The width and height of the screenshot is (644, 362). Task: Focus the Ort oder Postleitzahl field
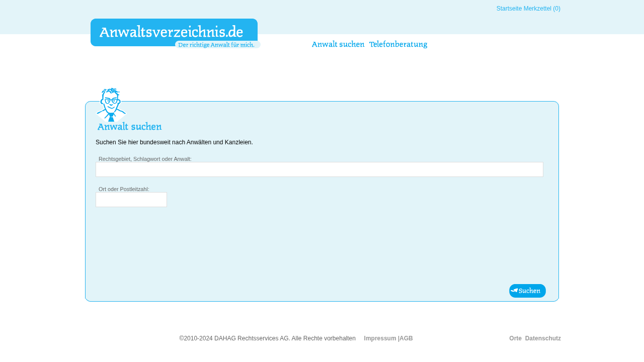pyautogui.click(x=131, y=200)
